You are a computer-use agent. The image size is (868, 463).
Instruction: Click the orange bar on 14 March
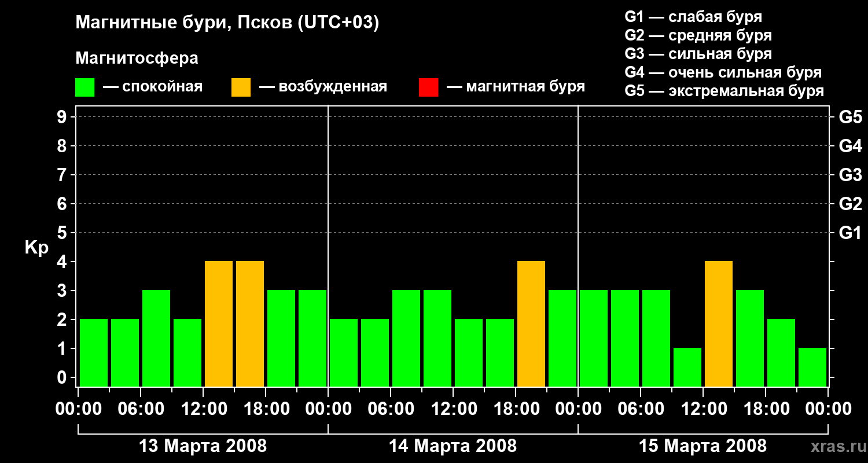point(531,324)
